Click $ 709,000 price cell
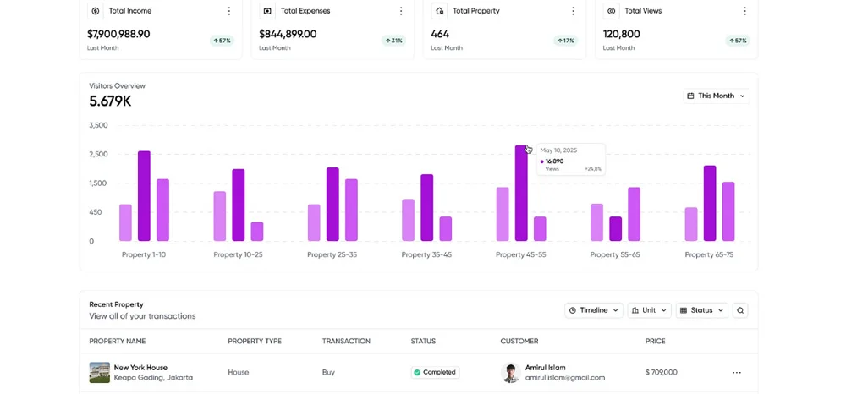Screen dimensions: 868x394 tap(661, 372)
